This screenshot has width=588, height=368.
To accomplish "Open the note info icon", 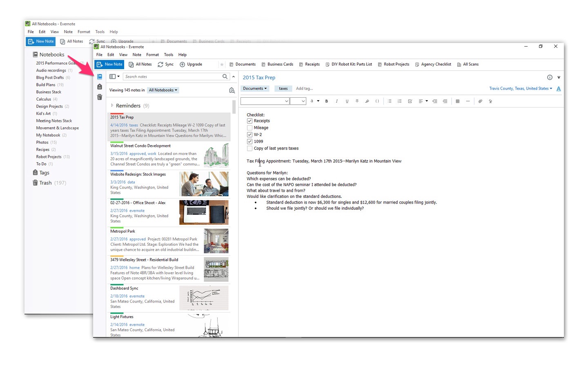I will coord(550,77).
